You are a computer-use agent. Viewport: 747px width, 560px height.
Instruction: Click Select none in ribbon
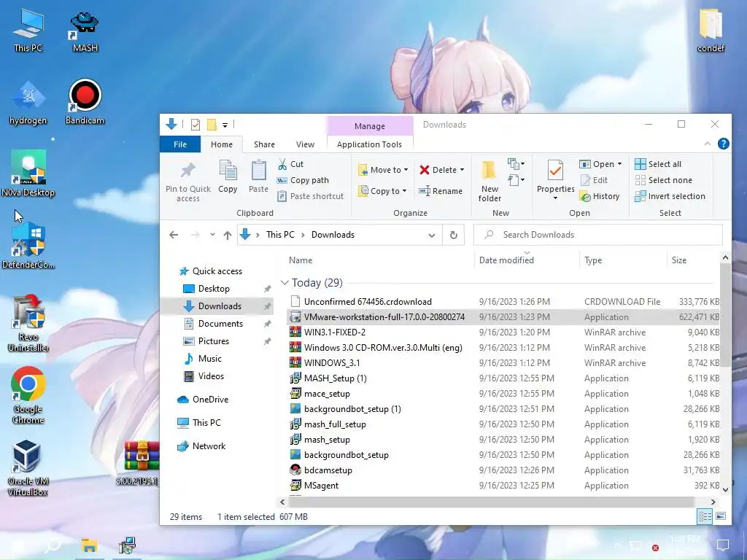pyautogui.click(x=664, y=181)
